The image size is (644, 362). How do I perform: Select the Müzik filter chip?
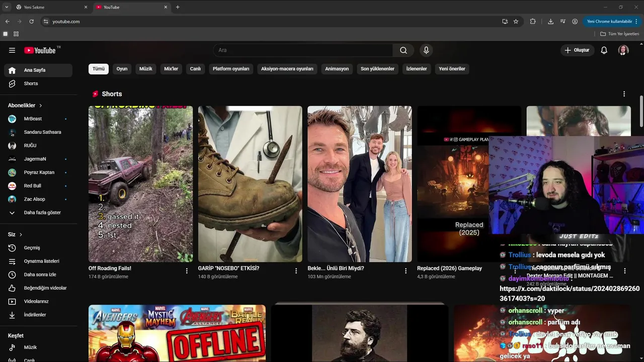click(146, 69)
